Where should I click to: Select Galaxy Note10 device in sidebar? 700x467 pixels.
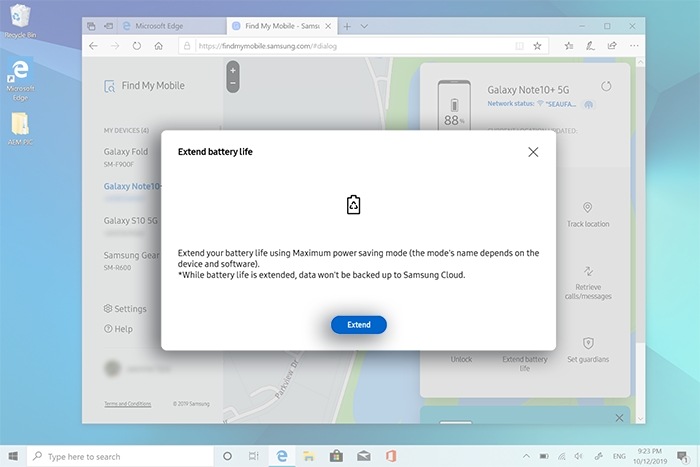pos(132,191)
